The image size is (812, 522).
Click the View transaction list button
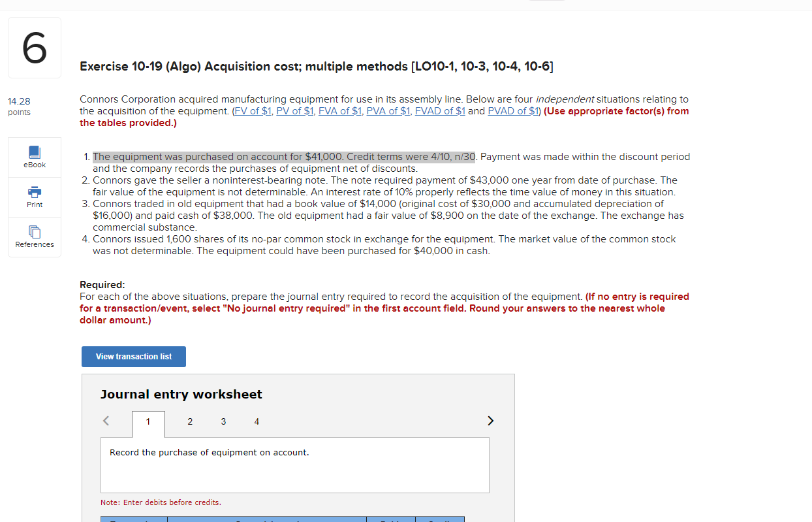[133, 357]
